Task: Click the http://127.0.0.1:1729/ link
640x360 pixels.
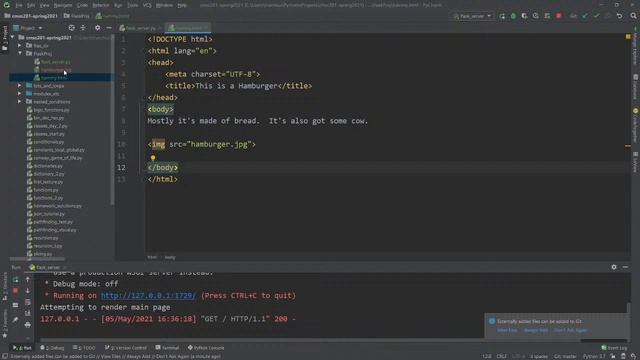Action: coord(149,296)
